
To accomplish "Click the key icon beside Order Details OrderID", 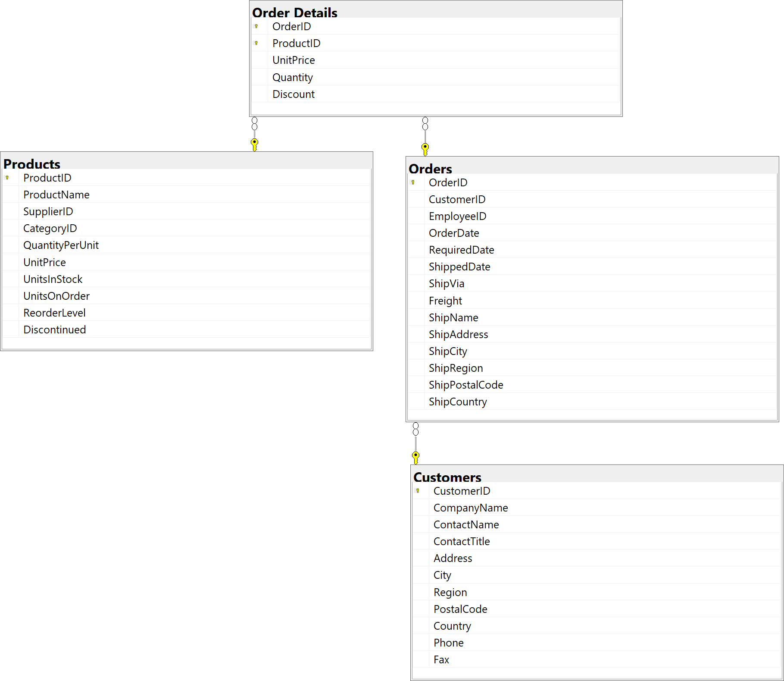I will click(x=256, y=26).
